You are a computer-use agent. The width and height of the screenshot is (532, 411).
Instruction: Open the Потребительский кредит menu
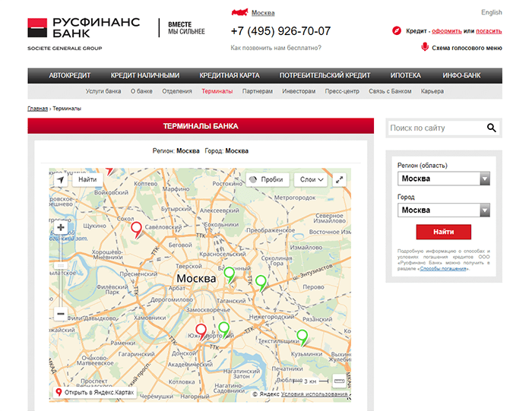[x=325, y=76]
